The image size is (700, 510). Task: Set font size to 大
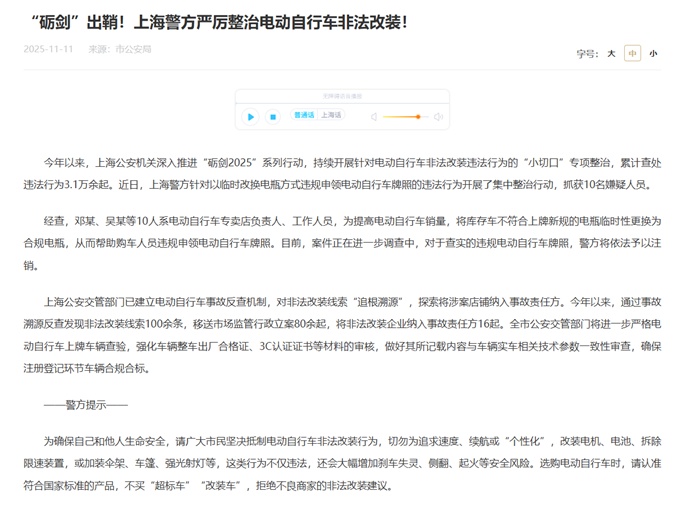(611, 54)
